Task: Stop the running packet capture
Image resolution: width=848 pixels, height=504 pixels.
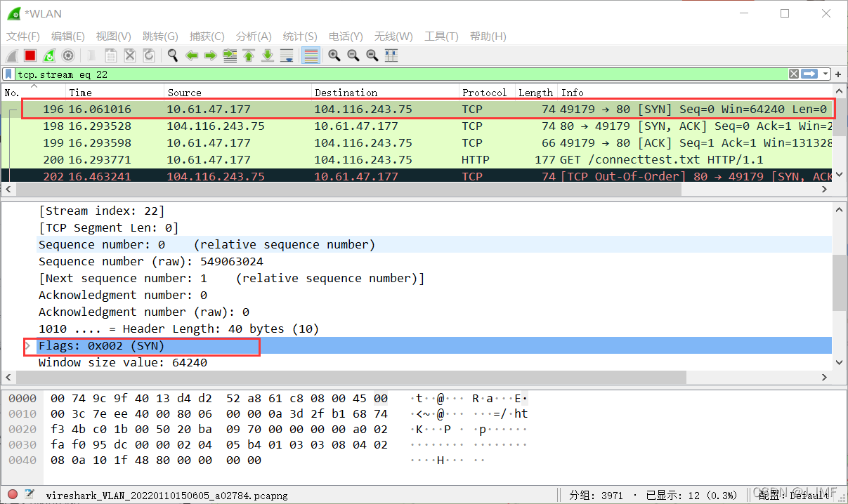Action: 30,55
